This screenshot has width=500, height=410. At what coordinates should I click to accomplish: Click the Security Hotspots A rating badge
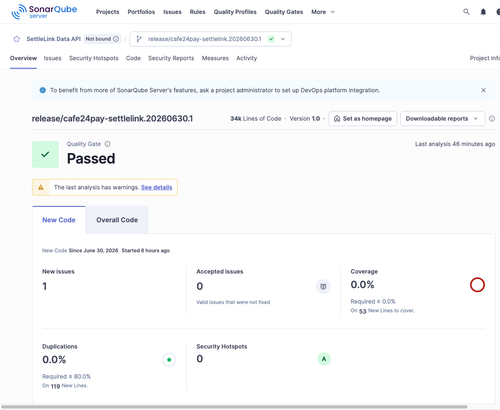(x=324, y=359)
